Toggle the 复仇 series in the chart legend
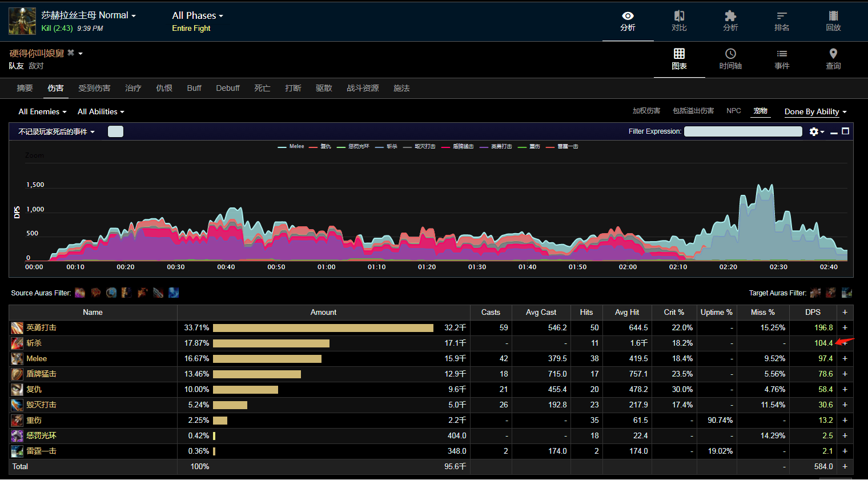The image size is (868, 480). click(x=320, y=147)
